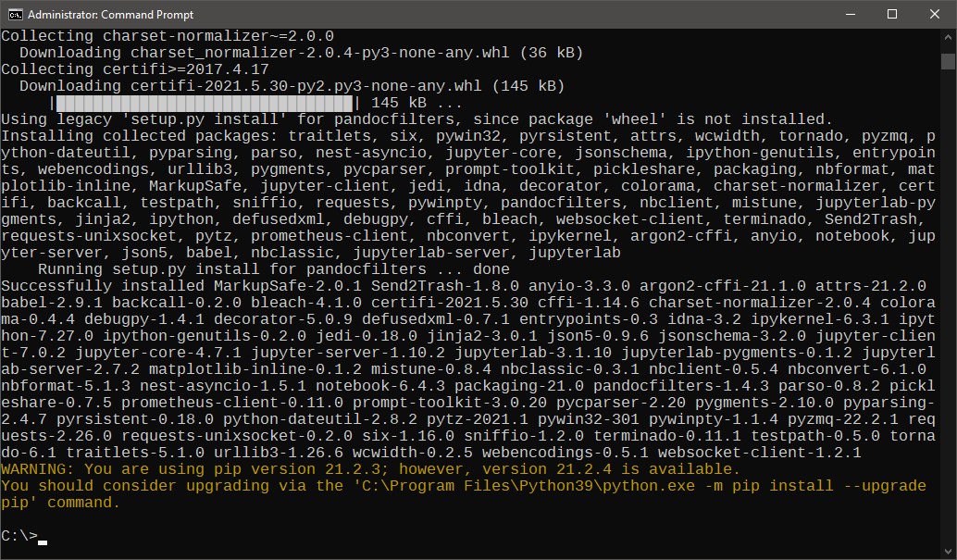Click the 'Successfully installed' text
The image size is (957, 560).
coord(103,286)
